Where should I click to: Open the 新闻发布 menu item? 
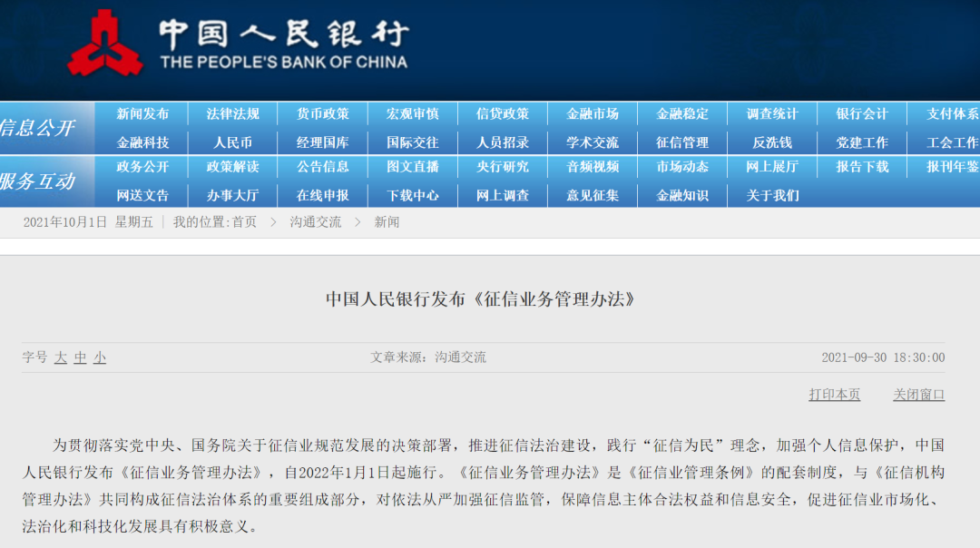click(142, 113)
